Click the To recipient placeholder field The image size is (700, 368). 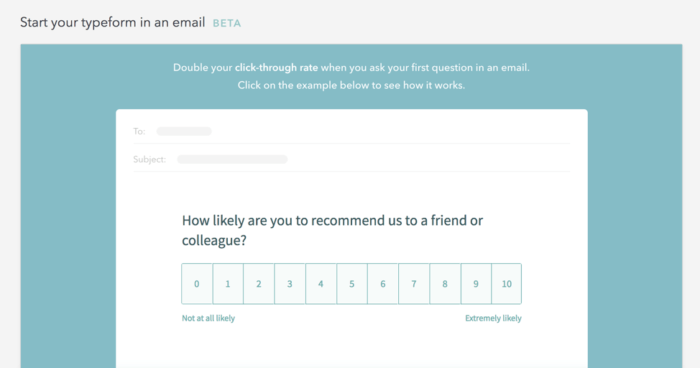pos(184,131)
